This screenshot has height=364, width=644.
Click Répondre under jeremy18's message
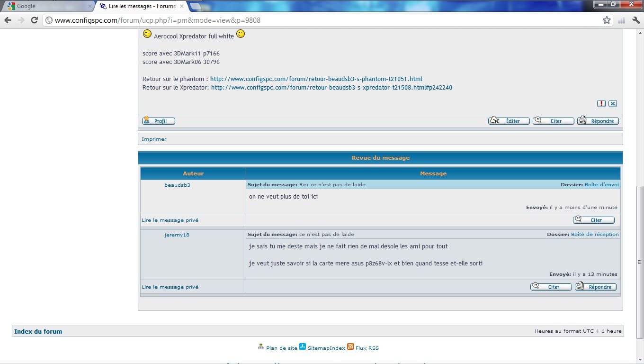596,287
